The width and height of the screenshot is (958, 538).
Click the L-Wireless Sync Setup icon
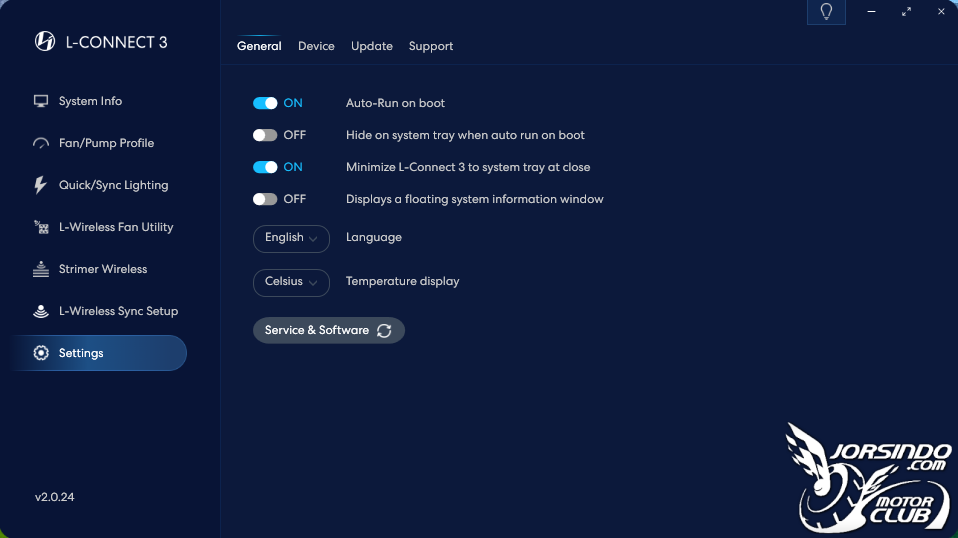point(41,311)
